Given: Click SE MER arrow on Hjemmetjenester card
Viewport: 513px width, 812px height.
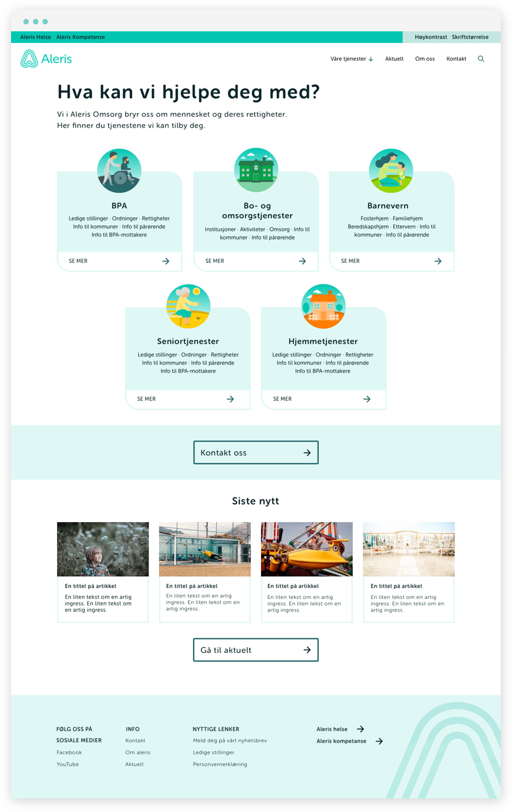Looking at the screenshot, I should coord(367,399).
